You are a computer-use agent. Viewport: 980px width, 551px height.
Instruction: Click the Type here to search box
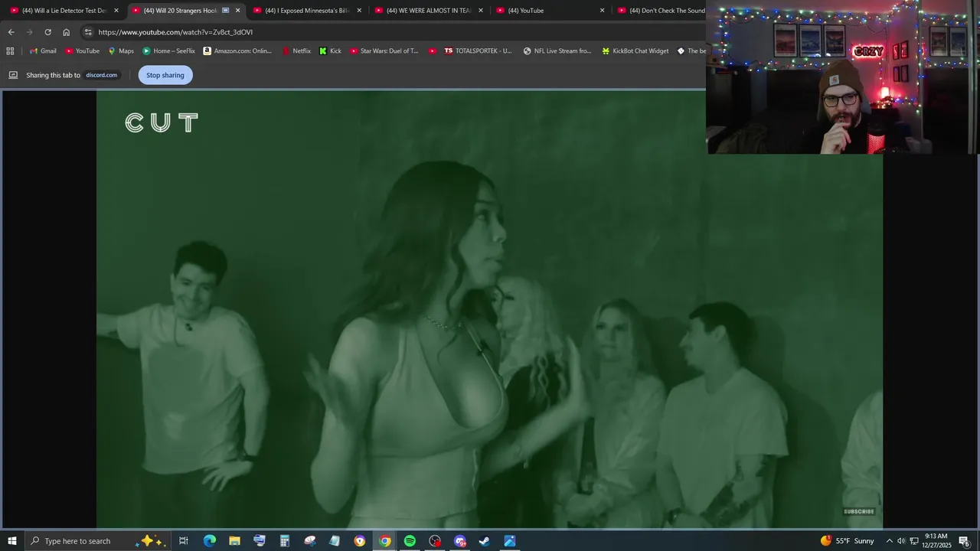pos(97,541)
